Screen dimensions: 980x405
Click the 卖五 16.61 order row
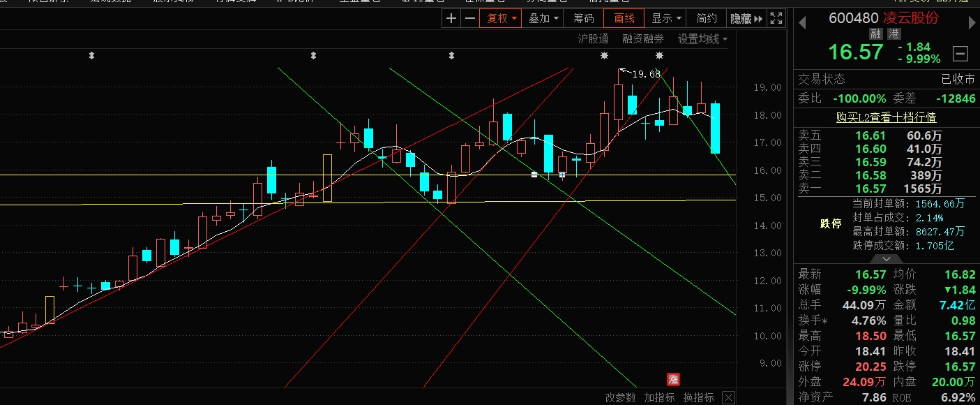[x=887, y=135]
